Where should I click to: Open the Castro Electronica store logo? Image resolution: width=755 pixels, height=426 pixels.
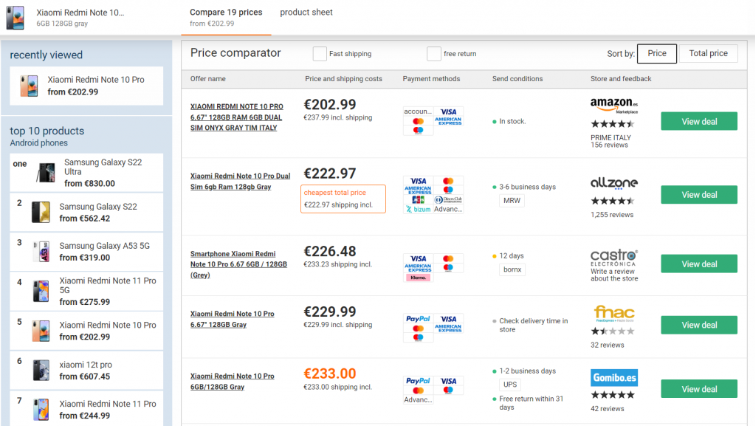click(614, 258)
